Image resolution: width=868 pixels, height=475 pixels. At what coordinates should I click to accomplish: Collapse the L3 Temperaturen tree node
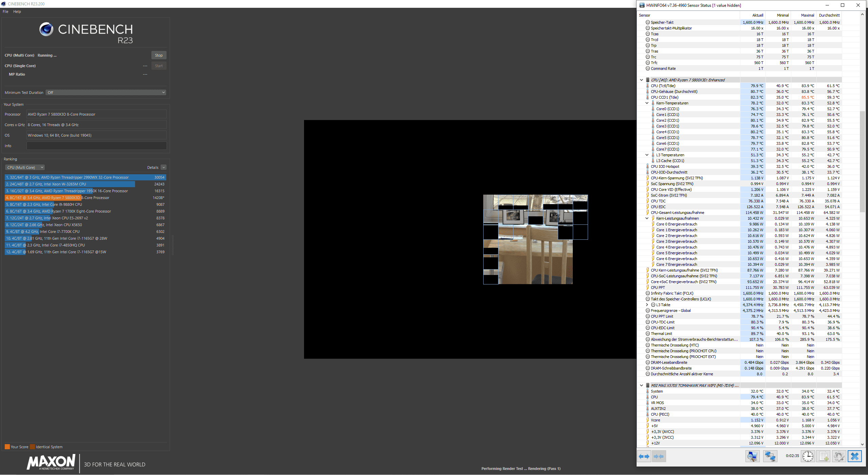647,155
